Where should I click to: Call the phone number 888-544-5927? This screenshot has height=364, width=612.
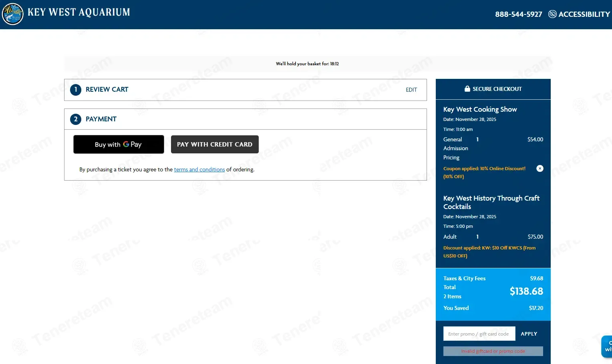click(x=519, y=14)
